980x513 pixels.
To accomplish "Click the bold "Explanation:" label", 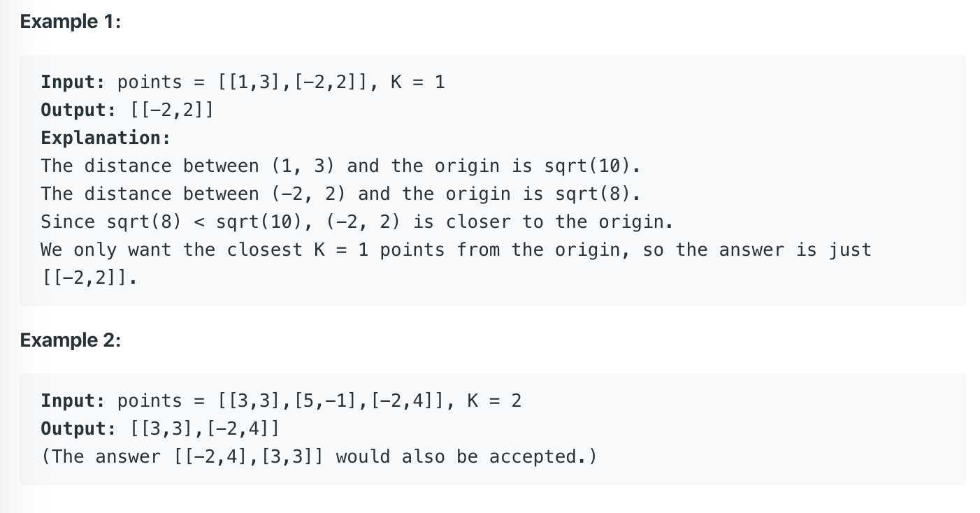I will pos(106,138).
